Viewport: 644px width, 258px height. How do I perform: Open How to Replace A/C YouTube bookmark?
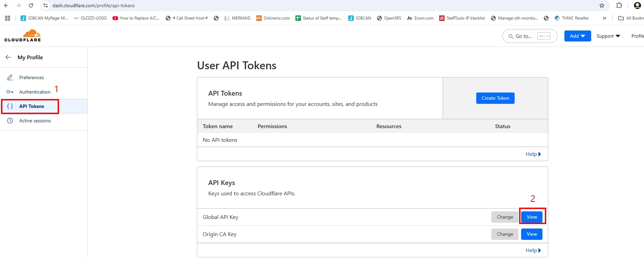(136, 18)
